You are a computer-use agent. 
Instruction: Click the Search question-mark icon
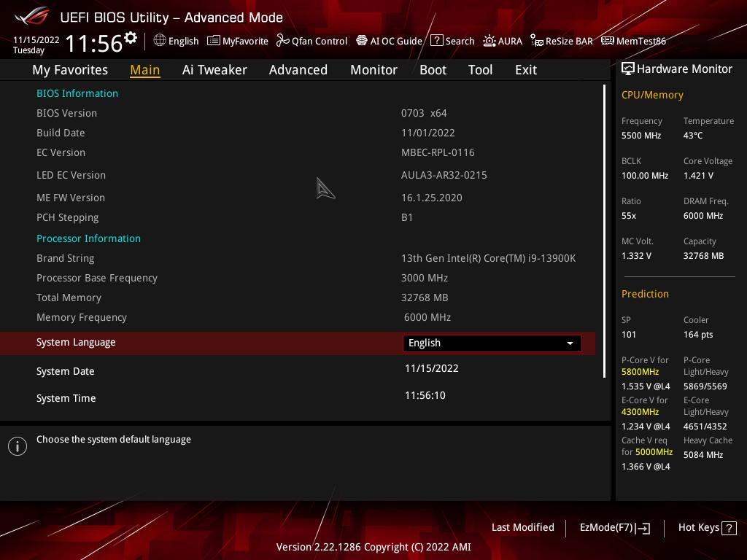436,41
